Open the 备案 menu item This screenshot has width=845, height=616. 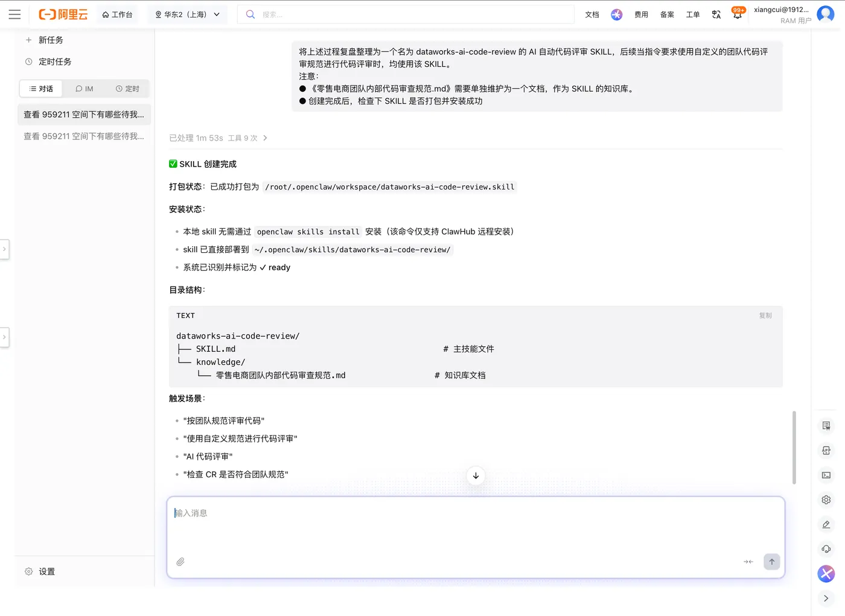(667, 14)
